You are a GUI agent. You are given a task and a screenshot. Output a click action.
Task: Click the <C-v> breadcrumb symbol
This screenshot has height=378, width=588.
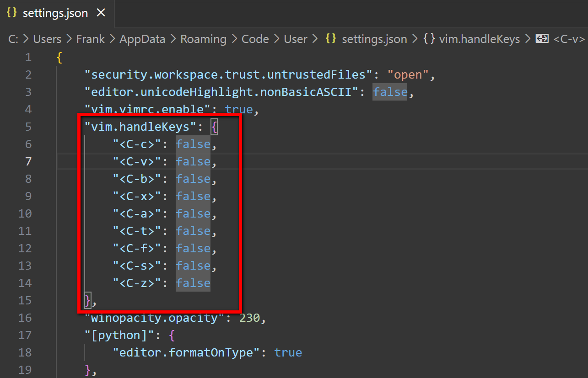(x=569, y=39)
